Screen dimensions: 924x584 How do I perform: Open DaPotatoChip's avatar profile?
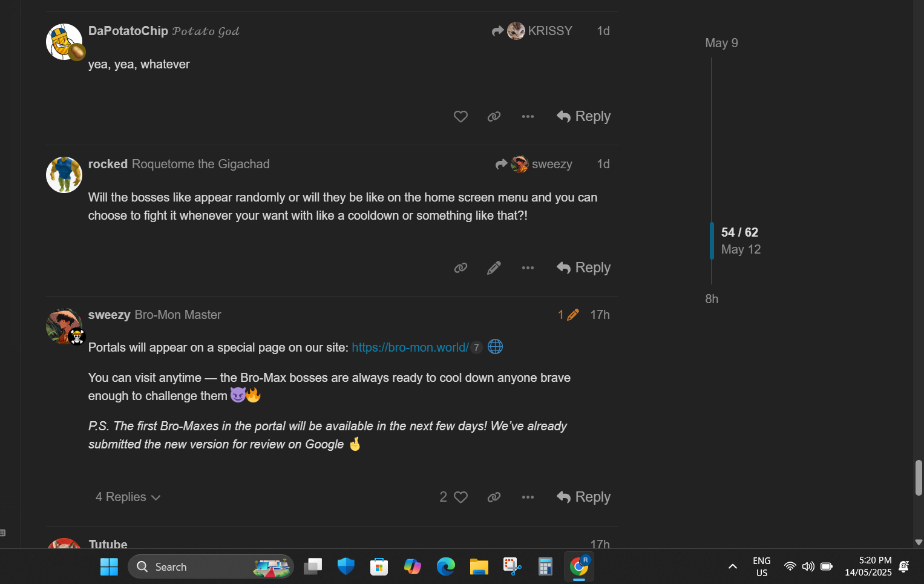pyautogui.click(x=64, y=42)
